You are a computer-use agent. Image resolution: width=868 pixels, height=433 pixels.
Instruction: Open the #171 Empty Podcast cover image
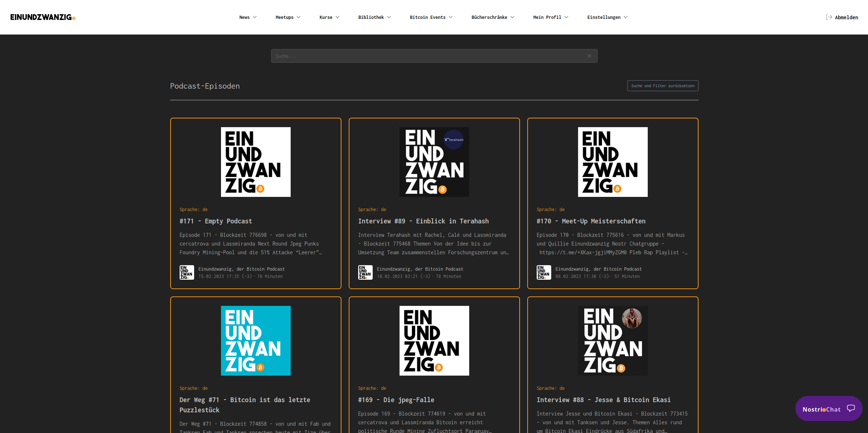(255, 162)
